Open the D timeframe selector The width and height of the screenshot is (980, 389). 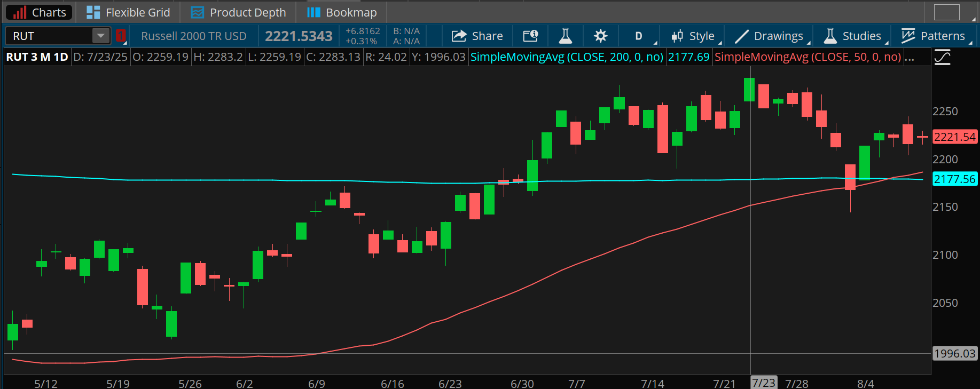(x=639, y=36)
